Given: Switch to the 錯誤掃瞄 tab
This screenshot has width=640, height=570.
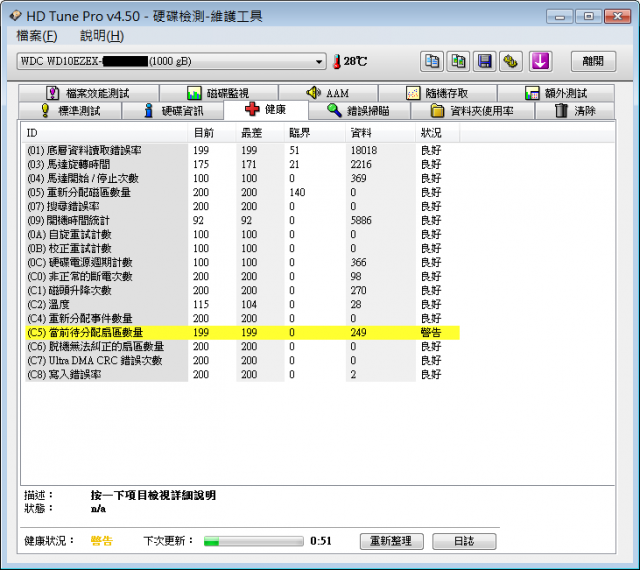Looking at the screenshot, I should click(x=359, y=111).
